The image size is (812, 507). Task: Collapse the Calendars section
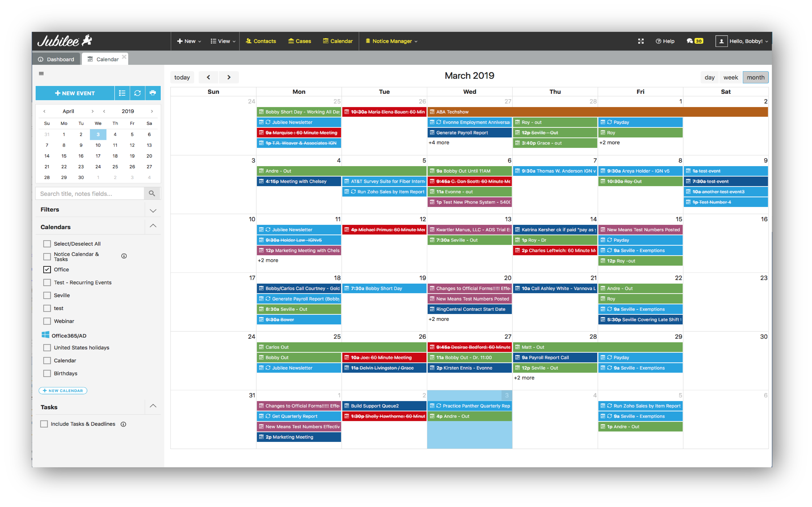tap(153, 226)
